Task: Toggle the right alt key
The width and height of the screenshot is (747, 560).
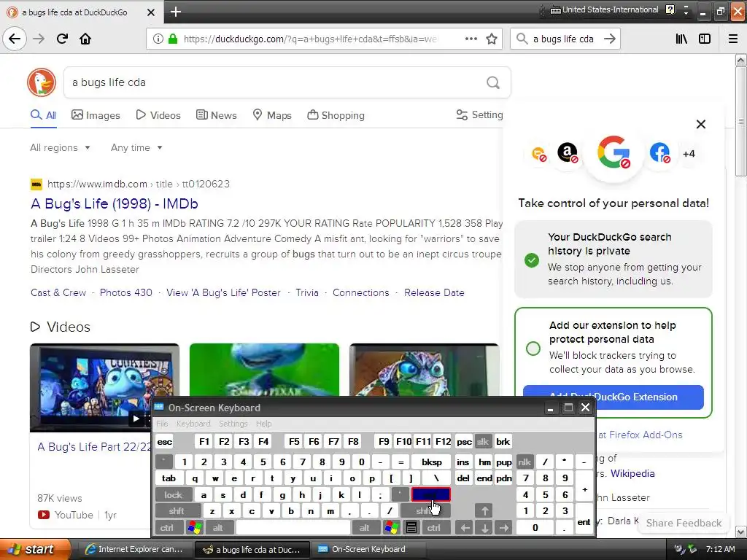Action: 365,528
